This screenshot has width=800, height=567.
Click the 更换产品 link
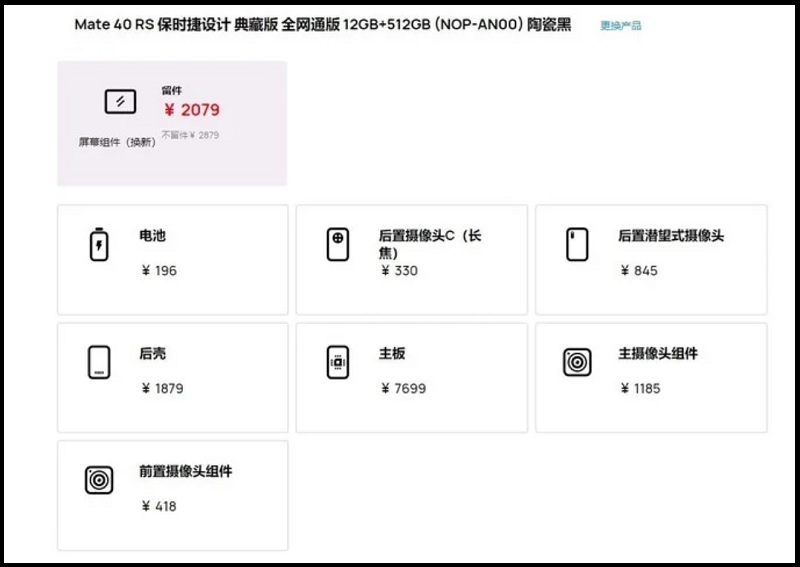click(x=620, y=26)
